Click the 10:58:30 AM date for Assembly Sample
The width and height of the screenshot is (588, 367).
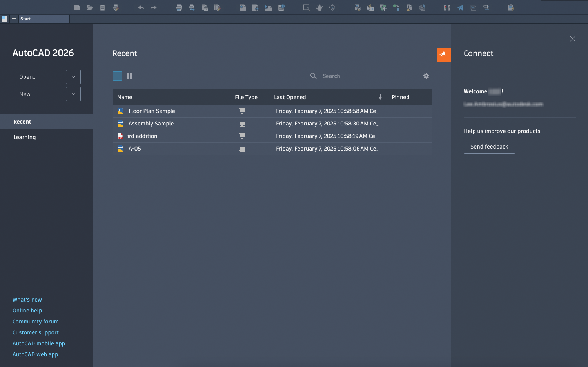(x=328, y=124)
